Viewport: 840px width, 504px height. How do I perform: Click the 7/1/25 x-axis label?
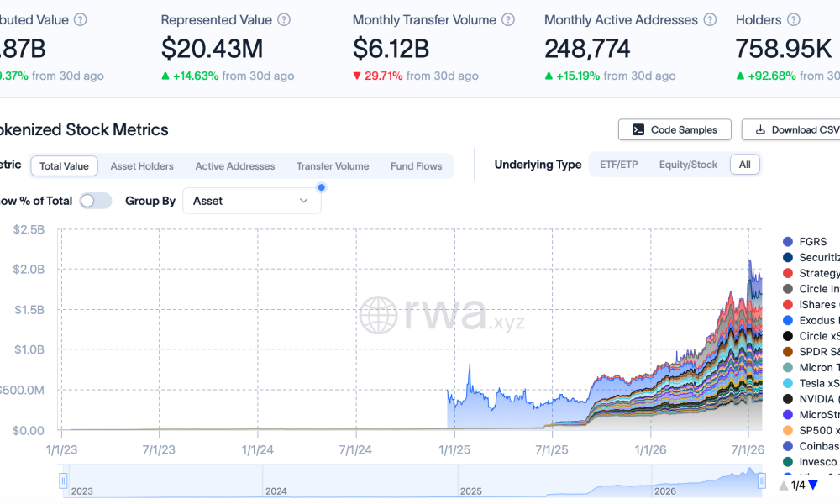(x=552, y=450)
